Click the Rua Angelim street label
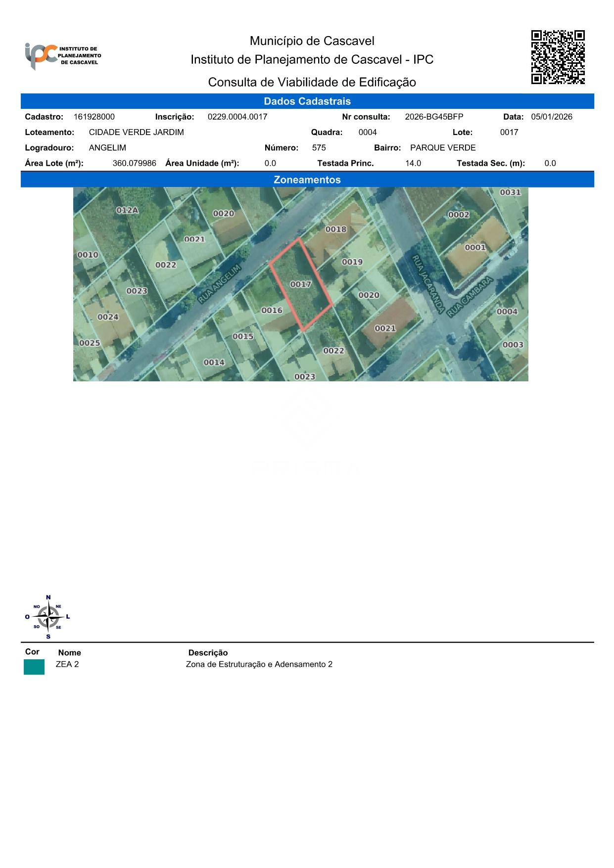Viewport: 614px width, 868px height. click(219, 284)
